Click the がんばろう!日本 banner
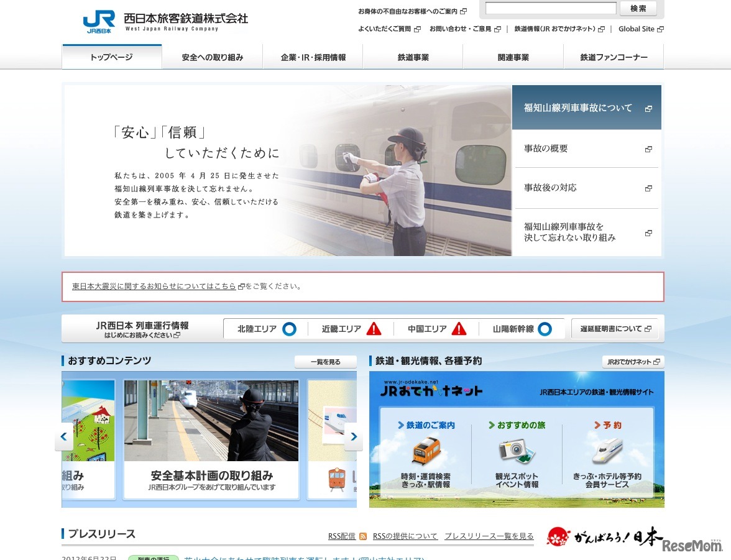 [x=604, y=536]
